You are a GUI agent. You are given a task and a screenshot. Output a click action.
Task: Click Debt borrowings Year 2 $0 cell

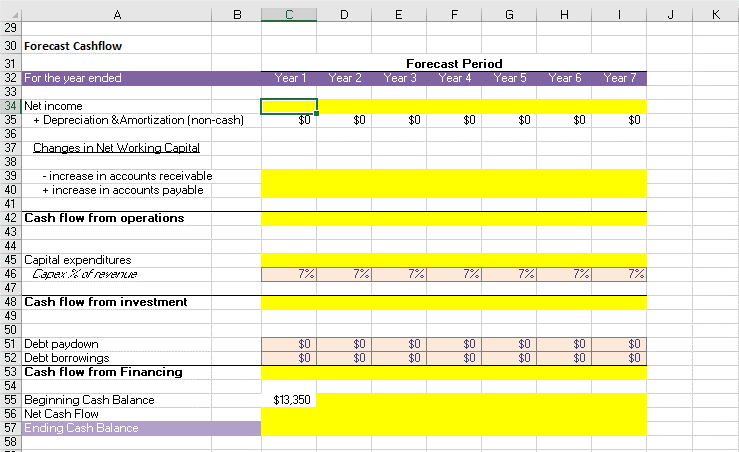[x=344, y=358]
